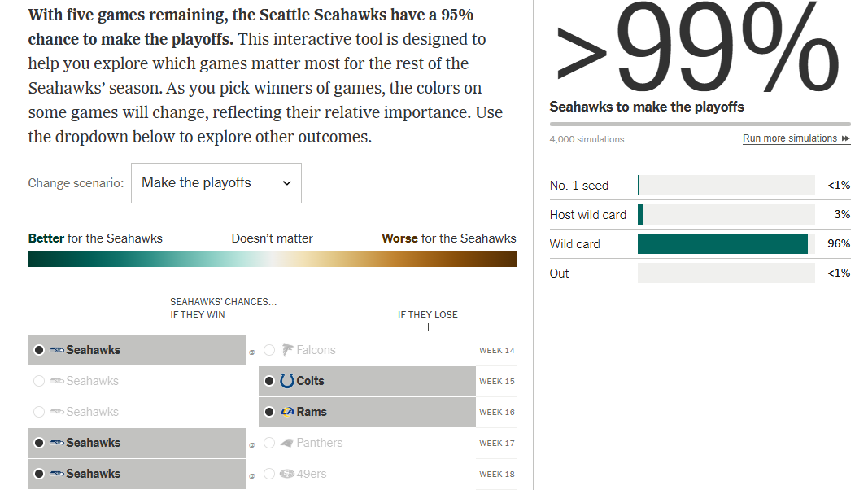Image resolution: width=868 pixels, height=490 pixels.
Task: Click the Falcons logo in Week 14
Action: click(x=287, y=350)
